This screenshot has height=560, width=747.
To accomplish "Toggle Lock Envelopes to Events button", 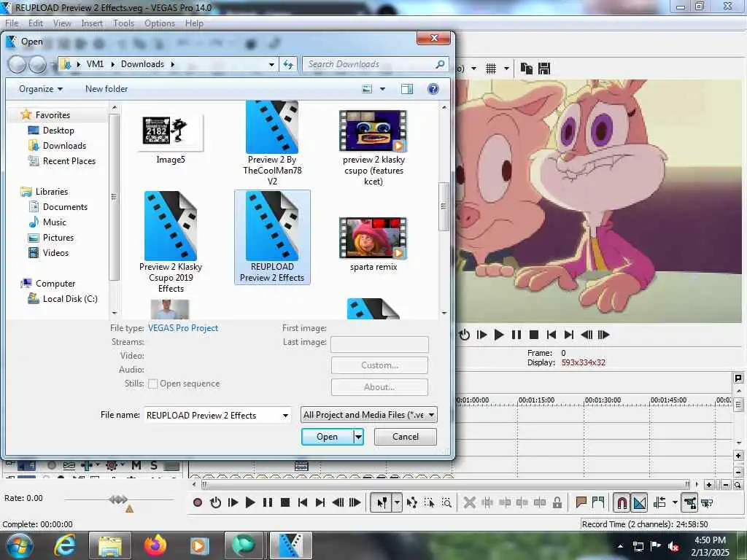I will (x=689, y=502).
